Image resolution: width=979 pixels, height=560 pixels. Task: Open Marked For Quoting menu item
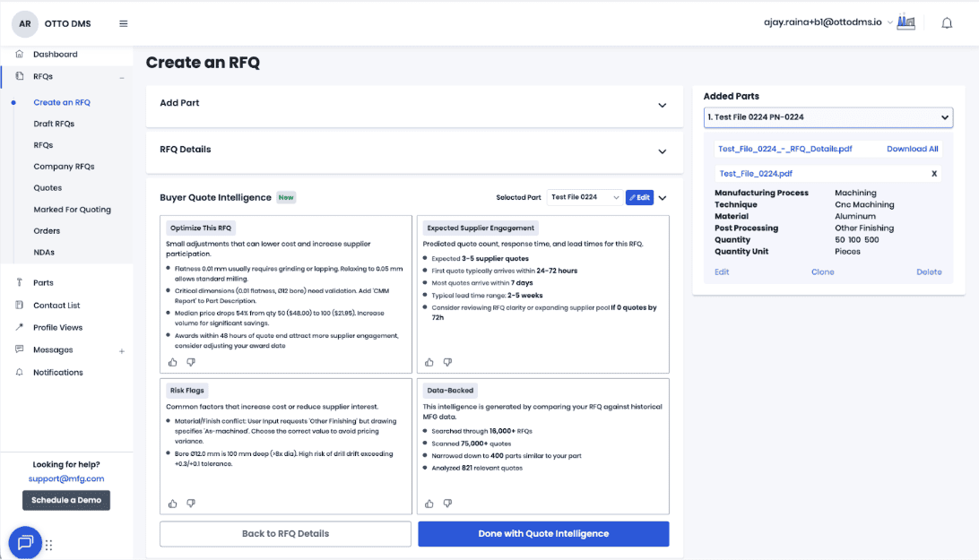[73, 209]
